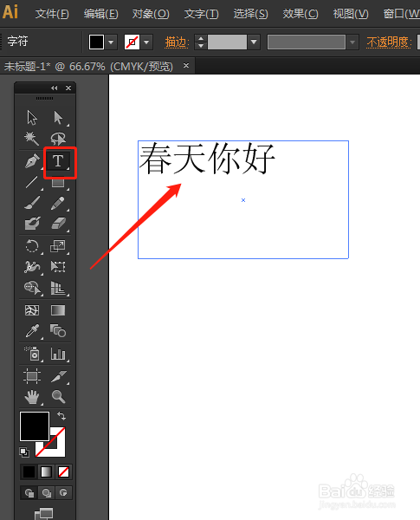Select the Pen tool
The image size is (420, 520).
[32, 162]
